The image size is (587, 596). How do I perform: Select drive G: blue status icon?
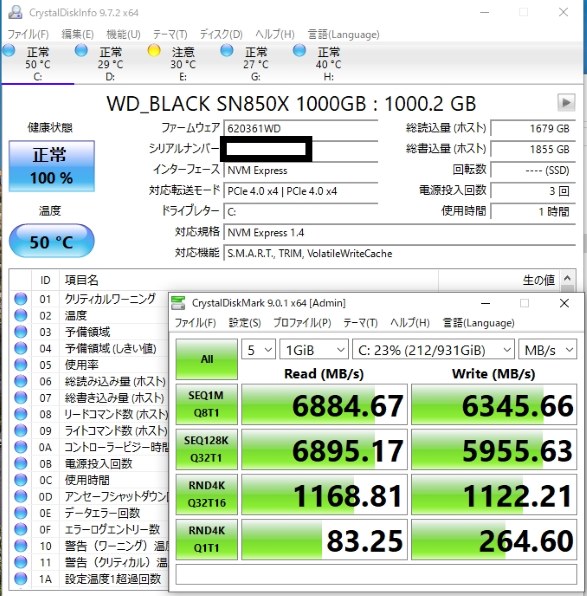227,51
